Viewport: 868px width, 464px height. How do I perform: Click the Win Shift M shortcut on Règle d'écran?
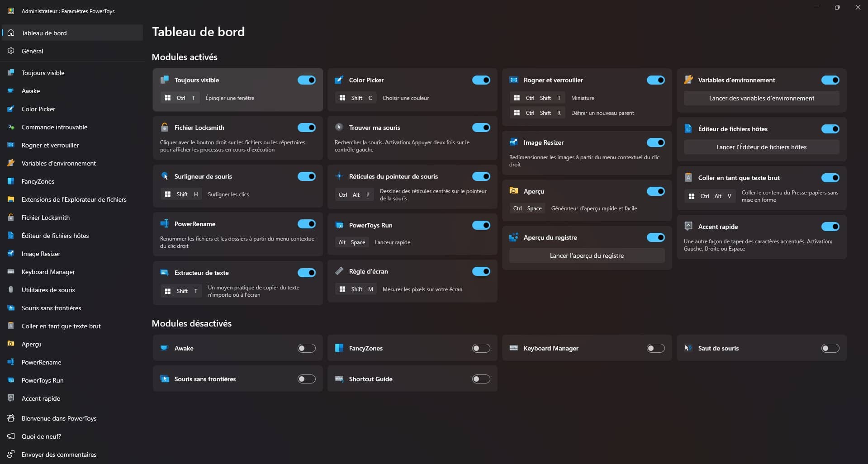[x=356, y=289]
